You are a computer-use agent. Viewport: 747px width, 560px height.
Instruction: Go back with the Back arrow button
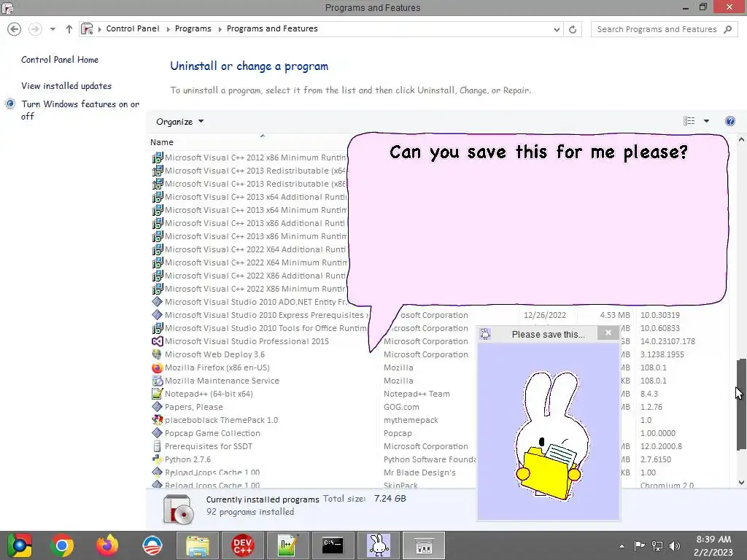point(15,29)
